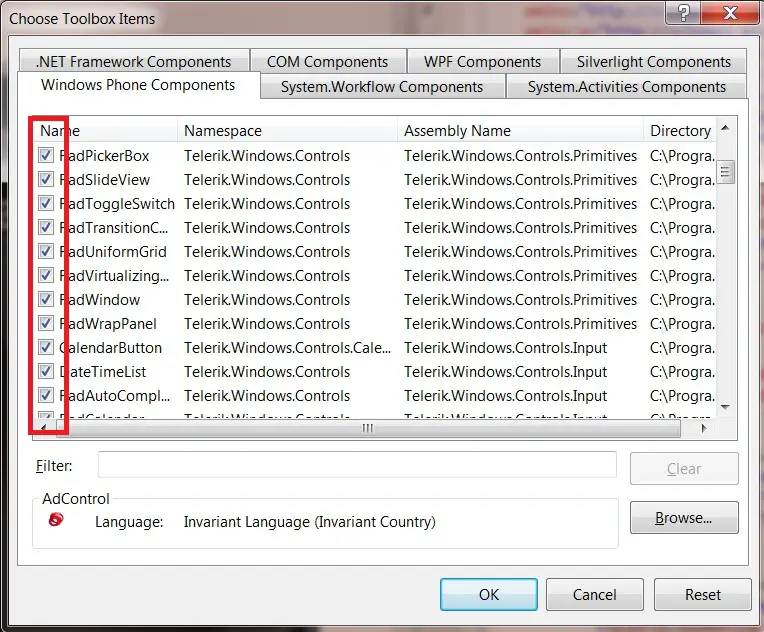Viewport: 764px width, 632px height.
Task: Uncheck the RadSlideView checkbox
Action: (46, 179)
